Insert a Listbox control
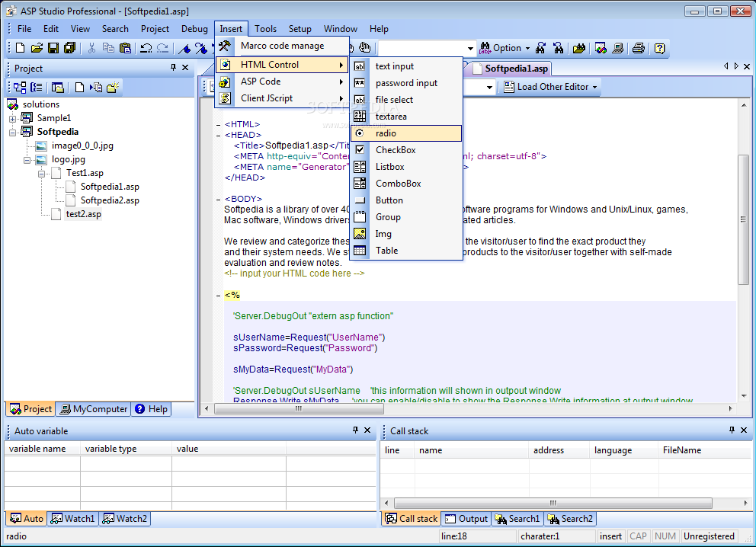 click(406, 167)
